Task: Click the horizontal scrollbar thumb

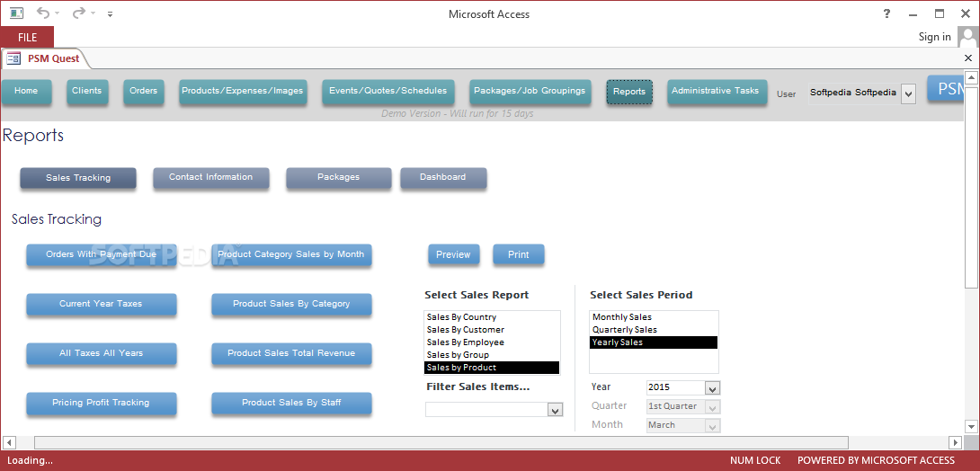Action: [441, 443]
